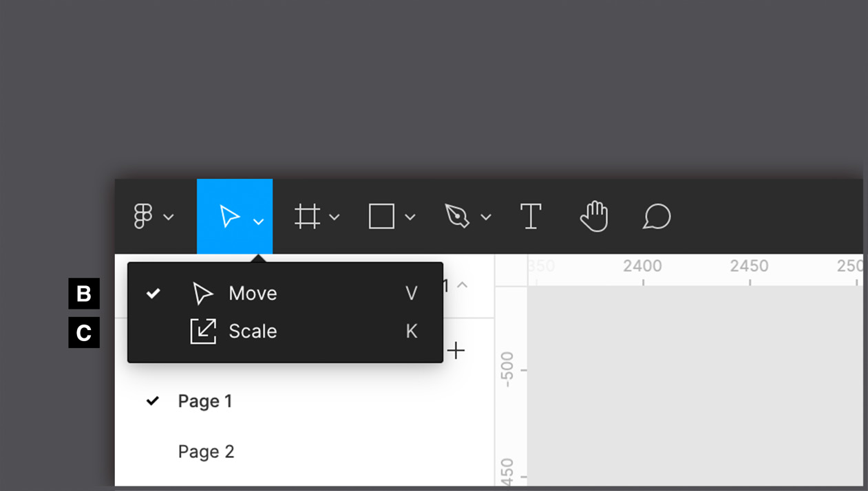Click the checkmark beside Move option
Image resolution: width=868 pixels, height=491 pixels.
click(x=154, y=294)
